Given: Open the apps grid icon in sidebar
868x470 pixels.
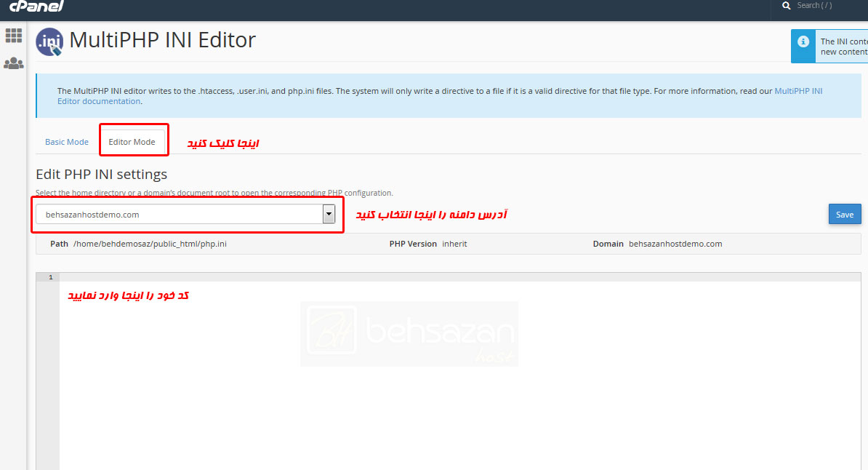Looking at the screenshot, I should (x=13, y=36).
